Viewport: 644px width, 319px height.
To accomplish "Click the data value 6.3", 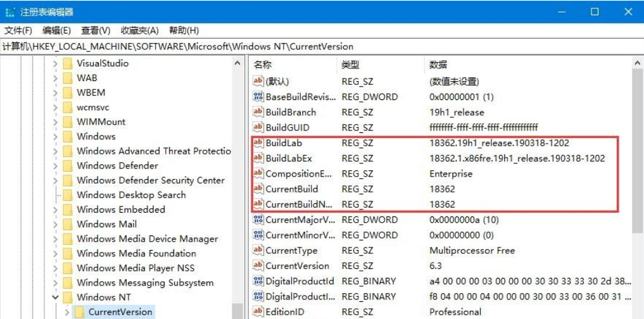I will pyautogui.click(x=436, y=266).
